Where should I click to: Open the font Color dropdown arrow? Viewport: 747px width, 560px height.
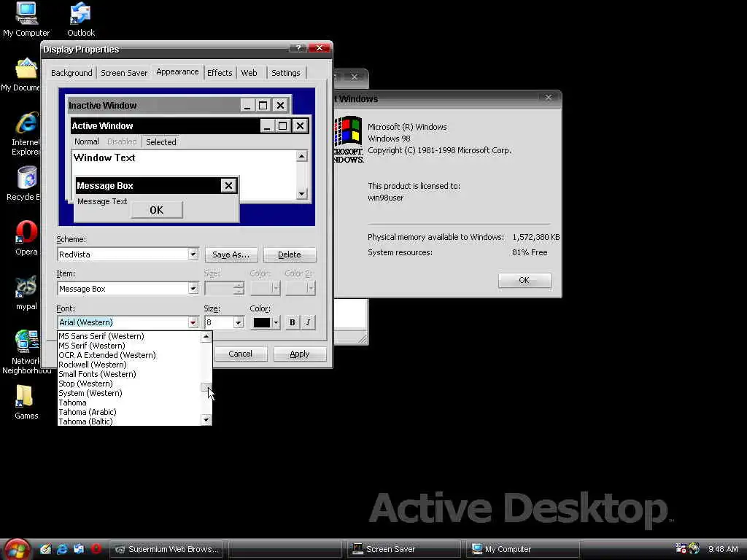click(x=276, y=322)
